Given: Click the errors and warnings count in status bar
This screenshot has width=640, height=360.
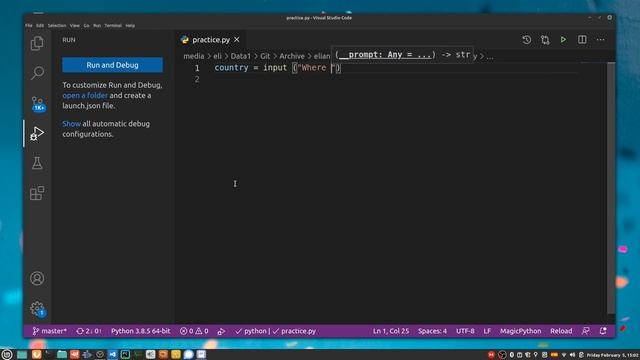Looking at the screenshot, I should (x=194, y=331).
